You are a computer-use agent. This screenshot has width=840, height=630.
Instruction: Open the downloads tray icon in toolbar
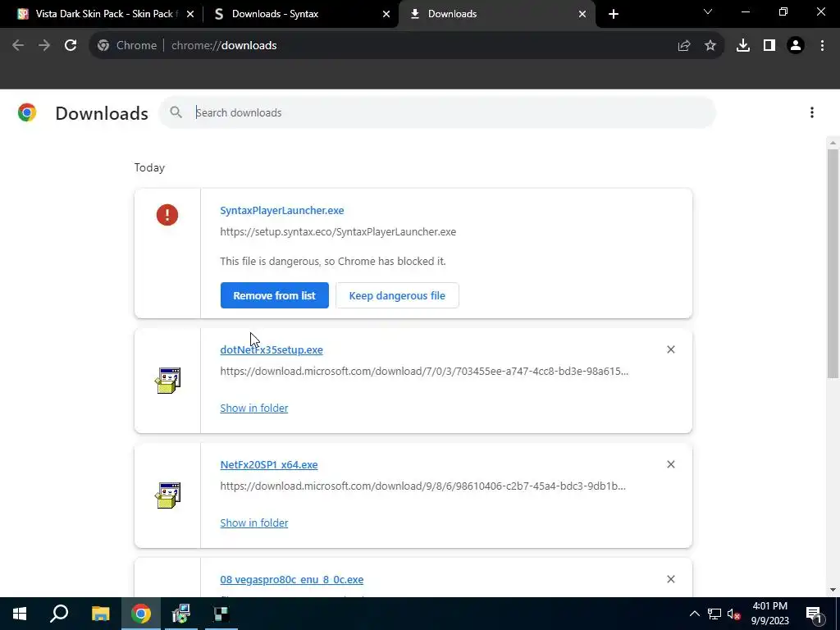coord(743,46)
